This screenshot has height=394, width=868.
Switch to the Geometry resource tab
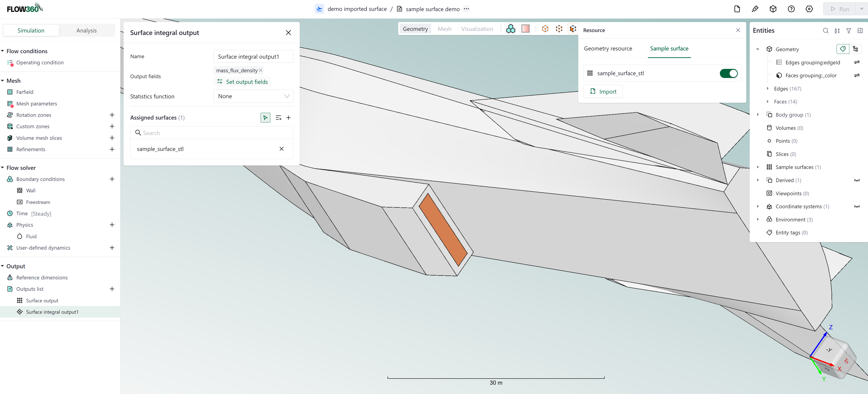tap(608, 48)
